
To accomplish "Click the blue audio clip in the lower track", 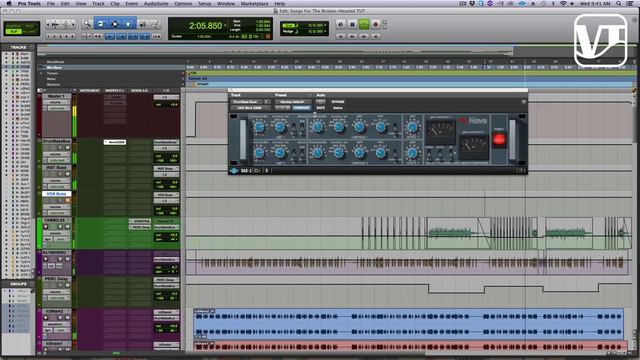I will [408, 324].
